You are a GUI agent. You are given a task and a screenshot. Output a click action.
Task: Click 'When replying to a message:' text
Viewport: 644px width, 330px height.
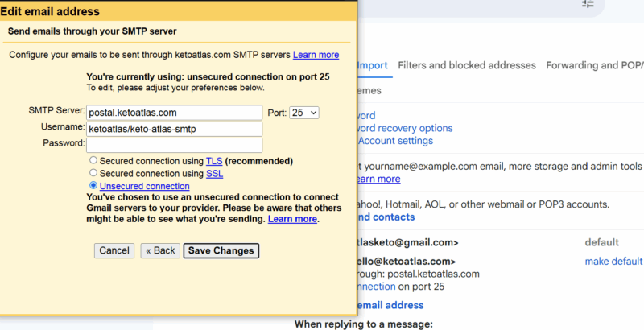pyautogui.click(x=364, y=324)
